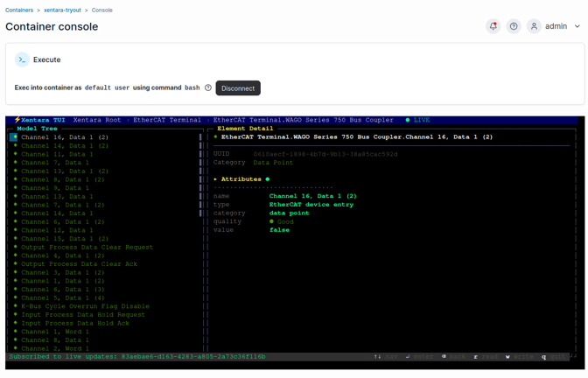Click name value Channel 16, Data 1 (2)

pyautogui.click(x=312, y=196)
